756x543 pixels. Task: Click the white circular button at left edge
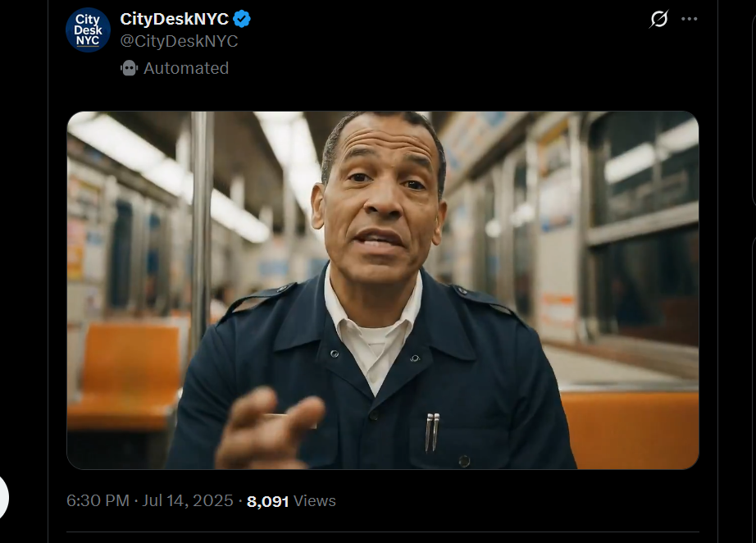(2, 498)
